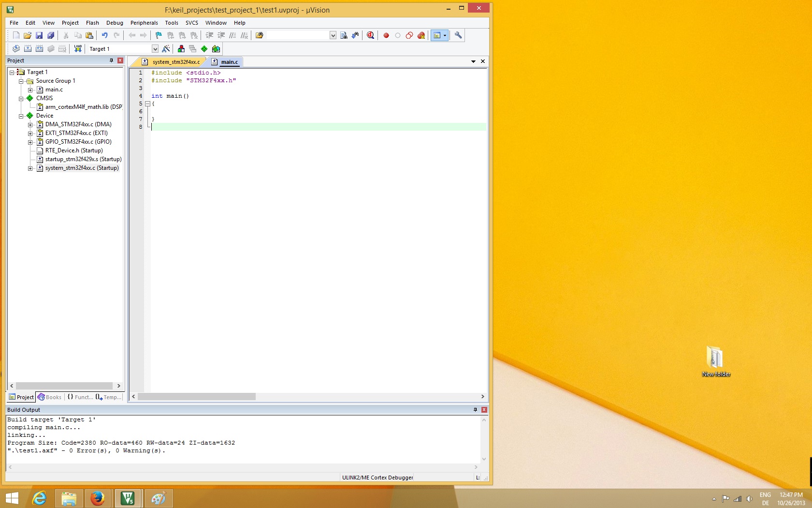Image resolution: width=812 pixels, height=508 pixels.
Task: Open Manage Project Items with colored blocks icon
Action: click(x=181, y=49)
